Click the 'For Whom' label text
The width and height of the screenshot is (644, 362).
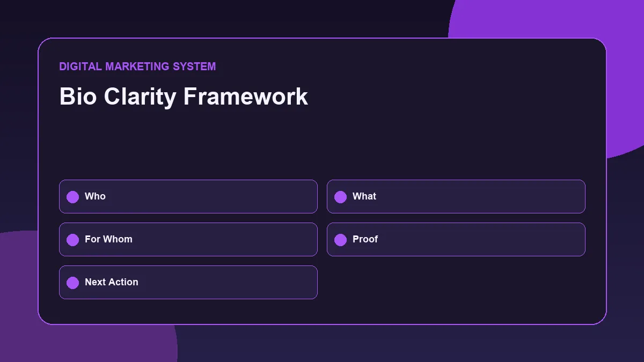click(x=108, y=239)
